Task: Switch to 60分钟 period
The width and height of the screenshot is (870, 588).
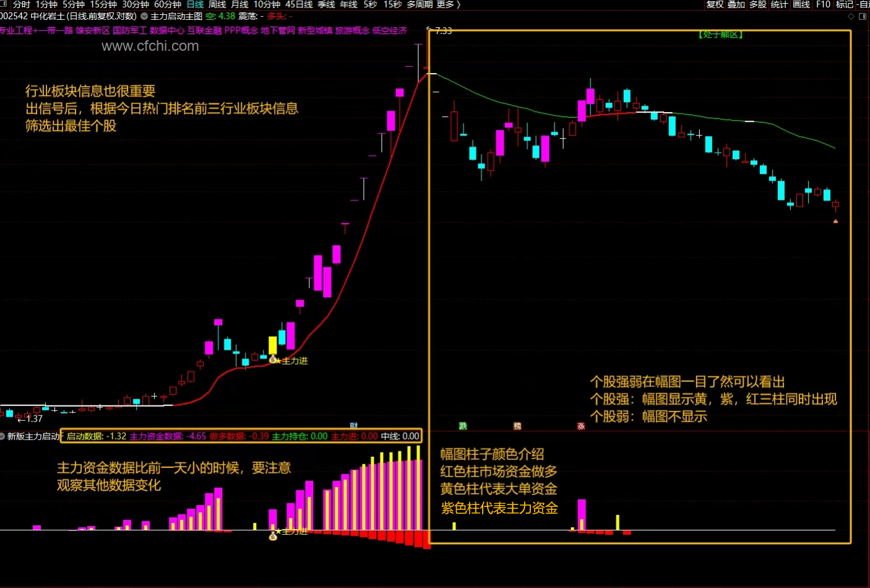Action: (168, 4)
